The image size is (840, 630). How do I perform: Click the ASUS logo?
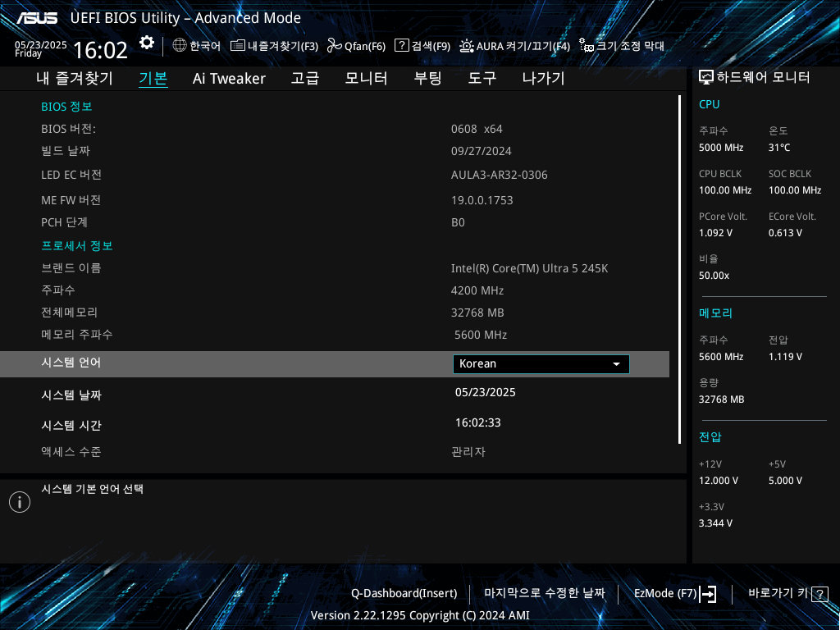point(37,18)
